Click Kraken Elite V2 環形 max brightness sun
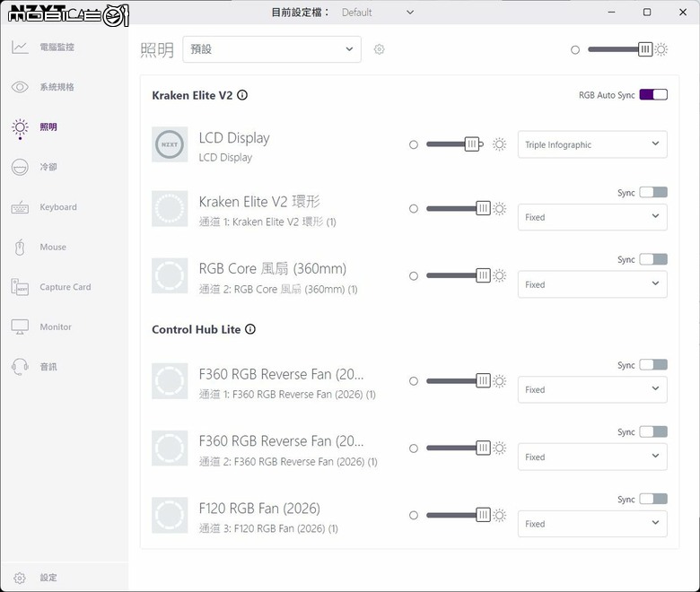The width and height of the screenshot is (700, 592). (x=500, y=208)
